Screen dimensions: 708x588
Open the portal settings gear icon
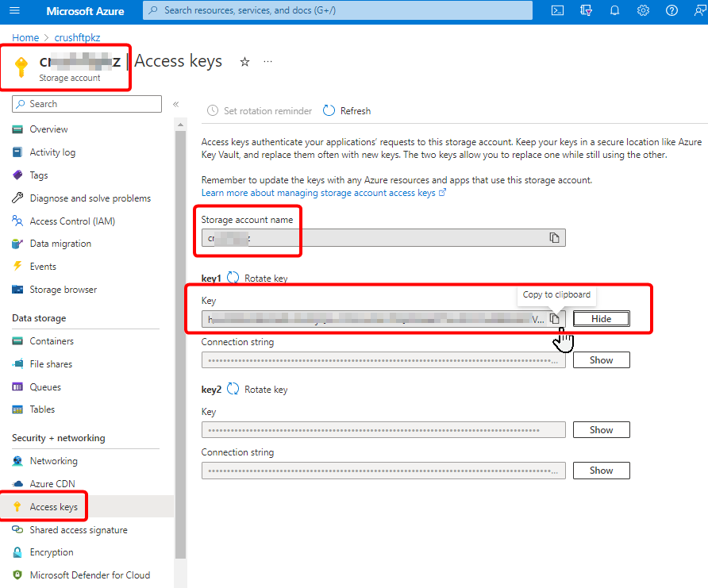tap(643, 10)
